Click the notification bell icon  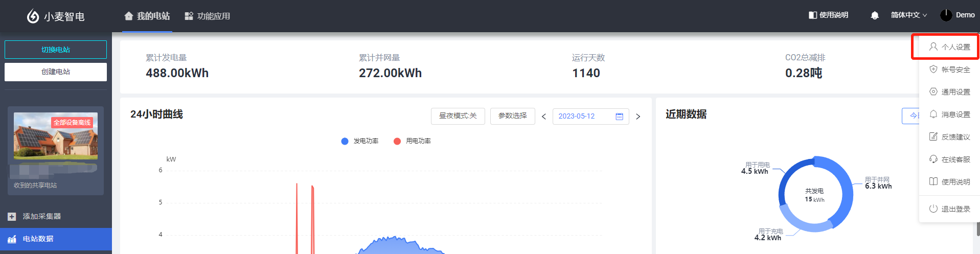(874, 15)
